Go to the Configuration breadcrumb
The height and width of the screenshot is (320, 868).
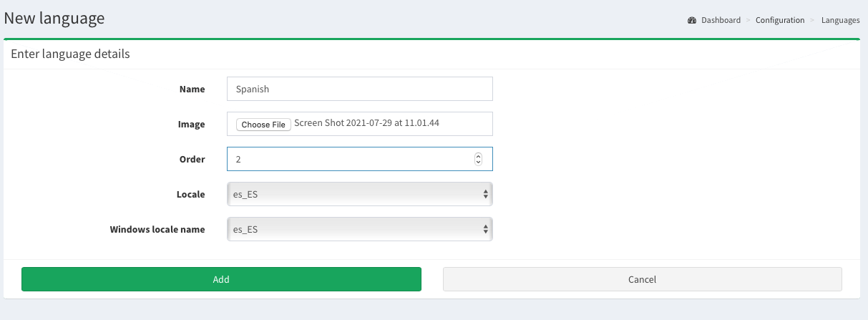click(x=780, y=20)
